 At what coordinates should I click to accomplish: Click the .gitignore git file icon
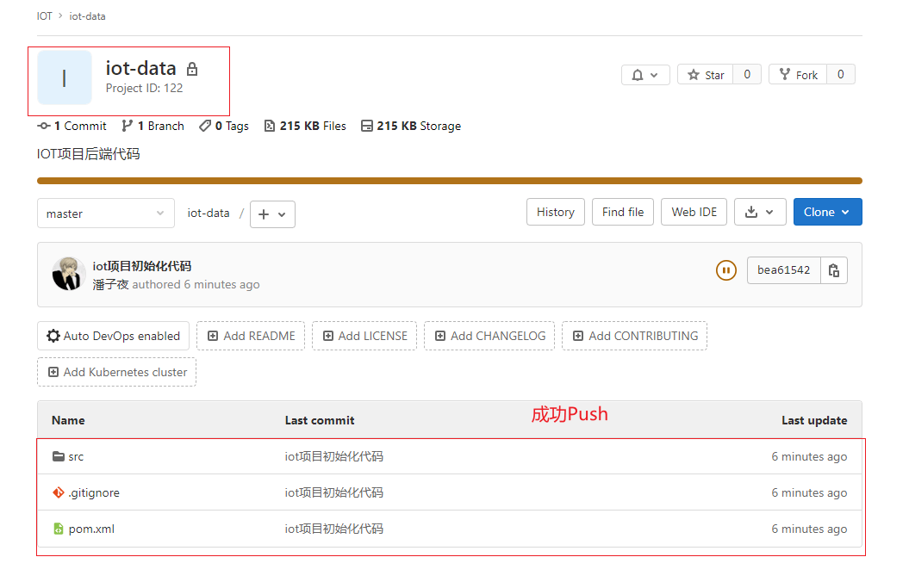point(58,492)
